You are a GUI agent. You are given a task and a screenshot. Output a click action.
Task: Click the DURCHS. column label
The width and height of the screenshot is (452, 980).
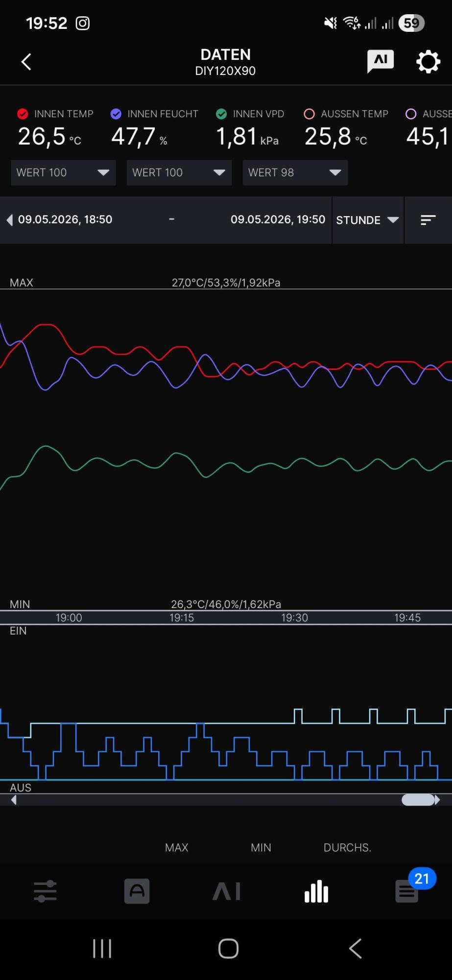pos(347,848)
